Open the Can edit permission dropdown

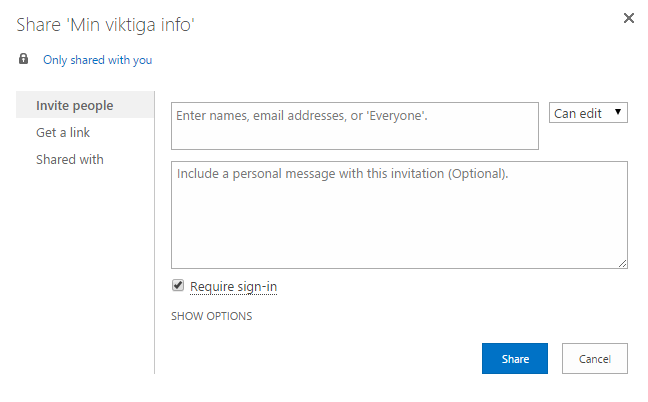point(588,113)
